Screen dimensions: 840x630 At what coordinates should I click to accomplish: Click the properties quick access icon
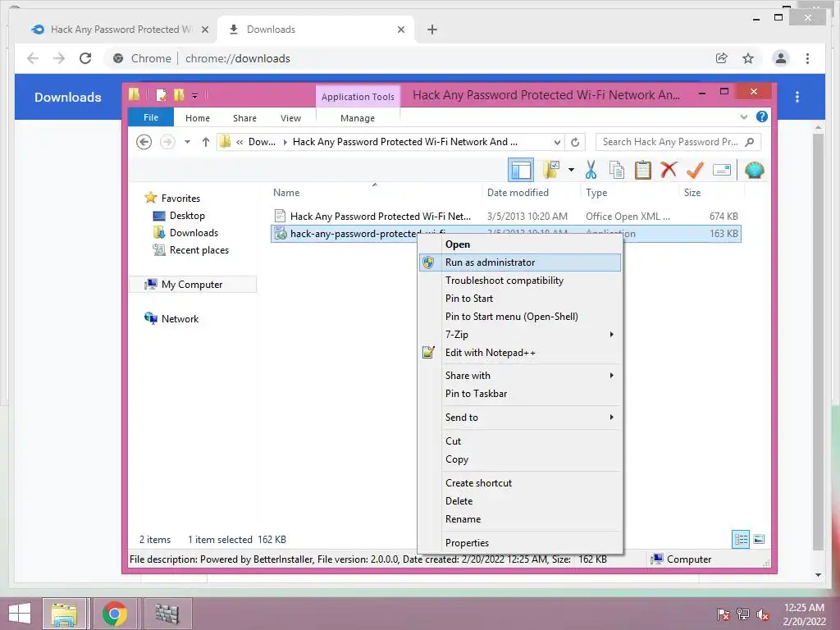click(161, 95)
